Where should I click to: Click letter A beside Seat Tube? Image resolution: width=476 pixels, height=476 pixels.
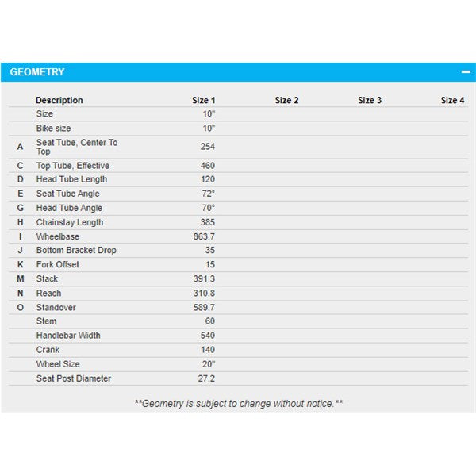coord(20,147)
